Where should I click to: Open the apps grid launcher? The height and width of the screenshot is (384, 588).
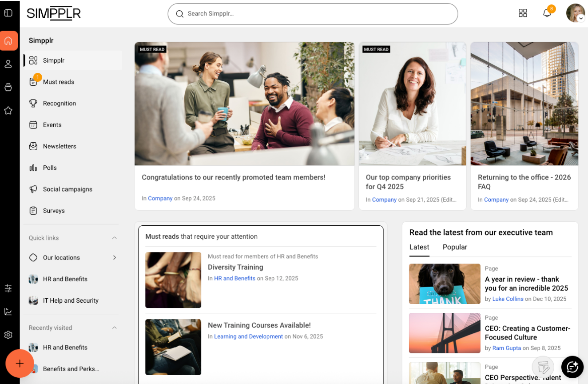tap(523, 13)
